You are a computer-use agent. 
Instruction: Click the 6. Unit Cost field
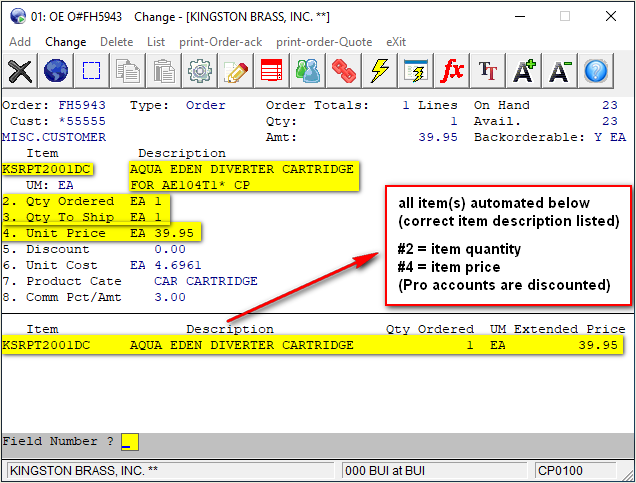102,265
